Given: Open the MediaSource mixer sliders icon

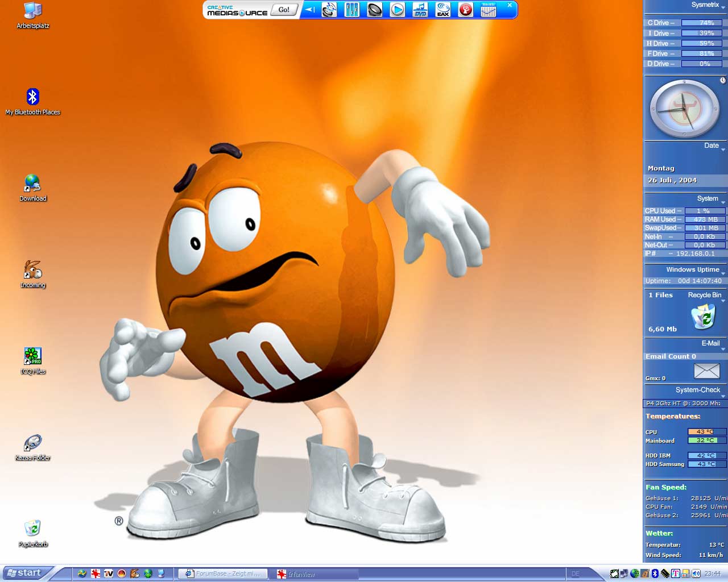Looking at the screenshot, I should point(352,10).
